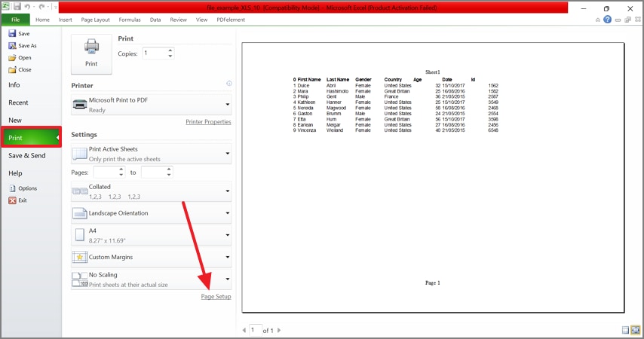Screen dimensions: 644x339
Task: Switch to the Insert tab
Action: [66, 20]
